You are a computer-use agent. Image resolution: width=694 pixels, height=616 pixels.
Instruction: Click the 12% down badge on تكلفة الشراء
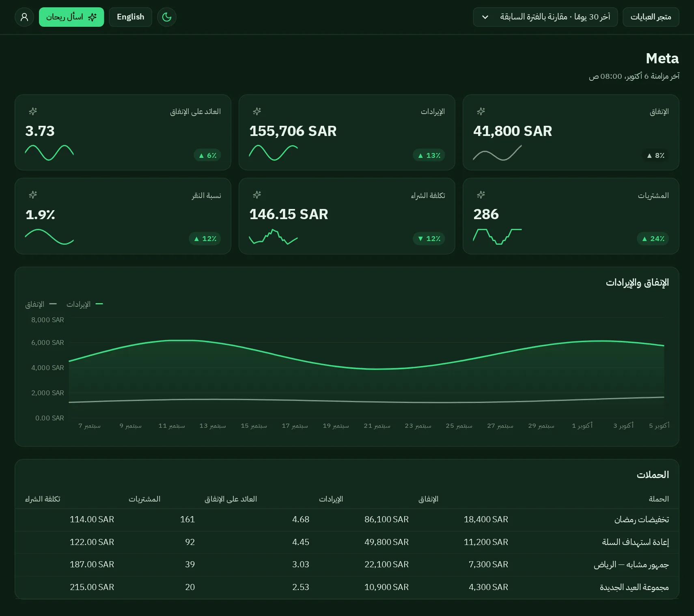429,239
